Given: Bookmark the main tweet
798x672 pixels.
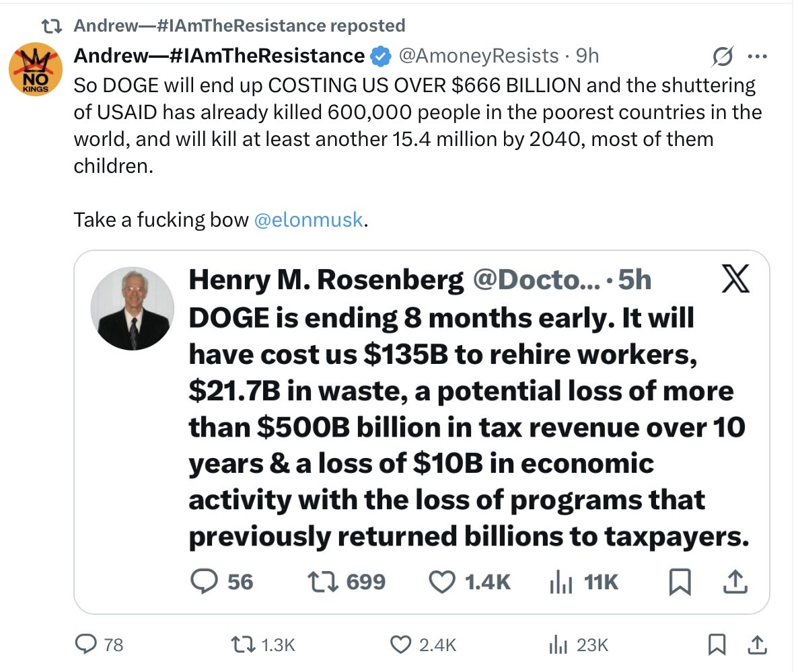Looking at the screenshot, I should [x=717, y=645].
